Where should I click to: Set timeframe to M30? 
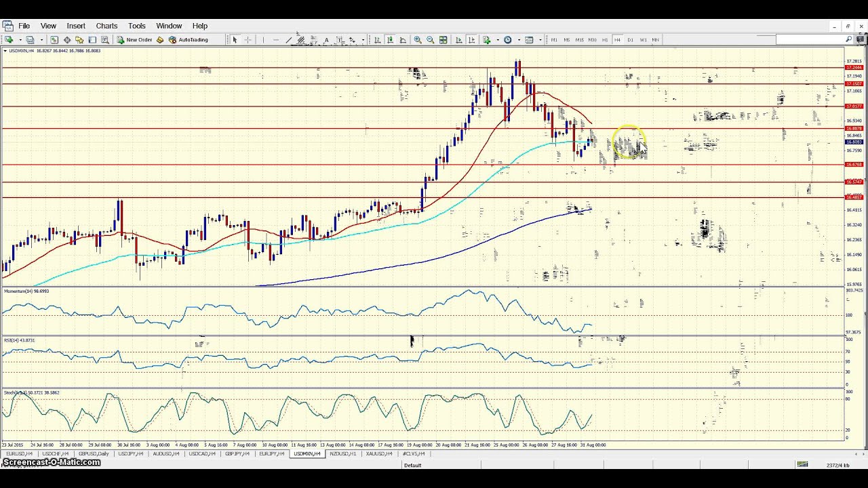[x=592, y=40]
